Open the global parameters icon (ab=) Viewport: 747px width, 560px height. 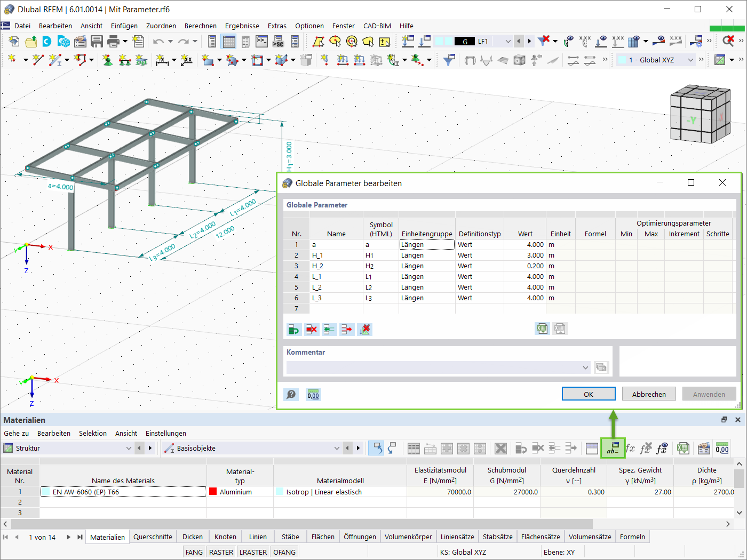pos(613,449)
